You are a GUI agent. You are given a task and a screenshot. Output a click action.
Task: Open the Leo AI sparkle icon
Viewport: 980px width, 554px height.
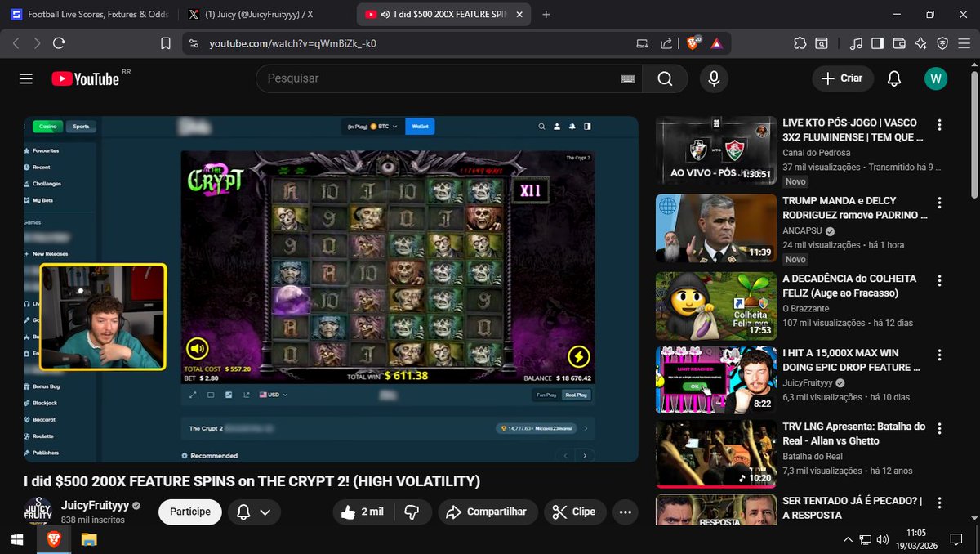pos(920,43)
